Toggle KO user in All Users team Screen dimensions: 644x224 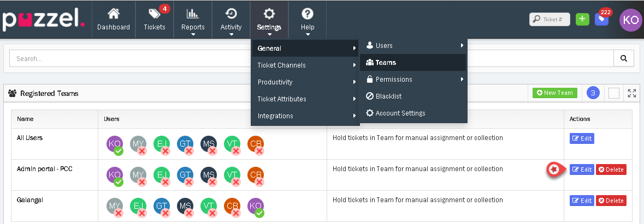[115, 144]
